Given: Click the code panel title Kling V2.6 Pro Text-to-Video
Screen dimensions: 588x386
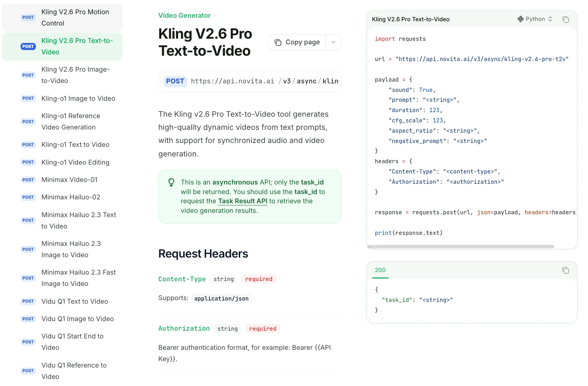Looking at the screenshot, I should coord(411,20).
